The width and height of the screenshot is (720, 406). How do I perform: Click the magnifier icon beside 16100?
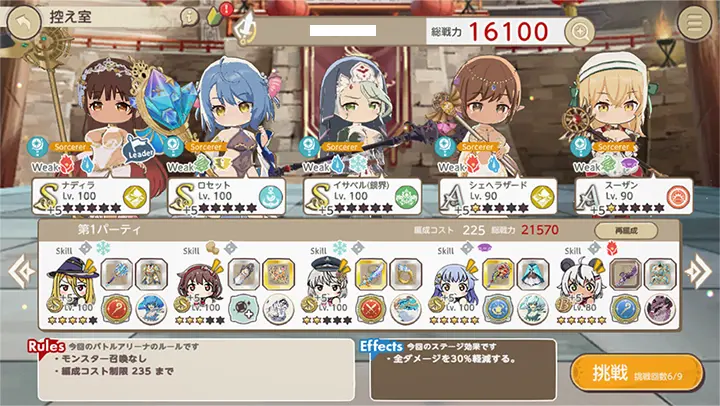point(579,32)
